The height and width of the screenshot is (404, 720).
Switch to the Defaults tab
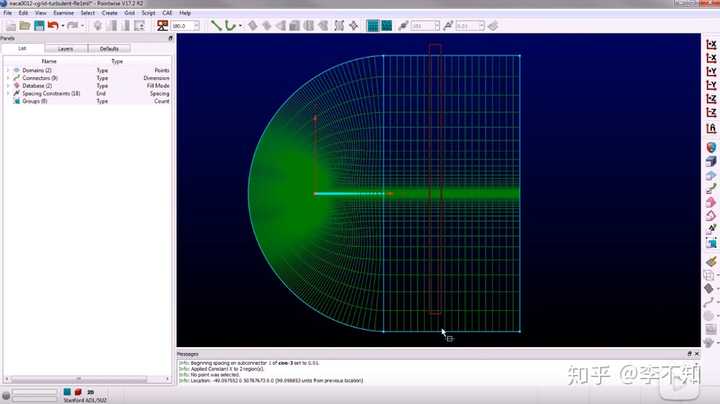pyautogui.click(x=109, y=49)
